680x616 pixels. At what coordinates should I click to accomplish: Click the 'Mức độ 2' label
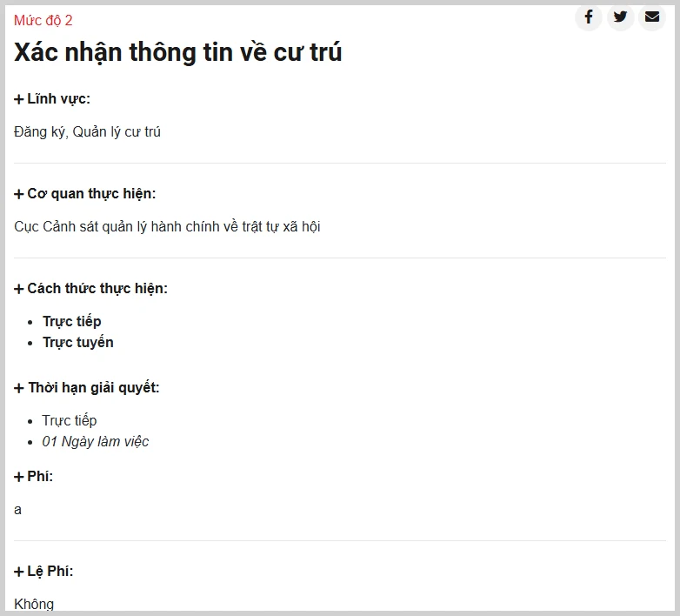(43, 20)
